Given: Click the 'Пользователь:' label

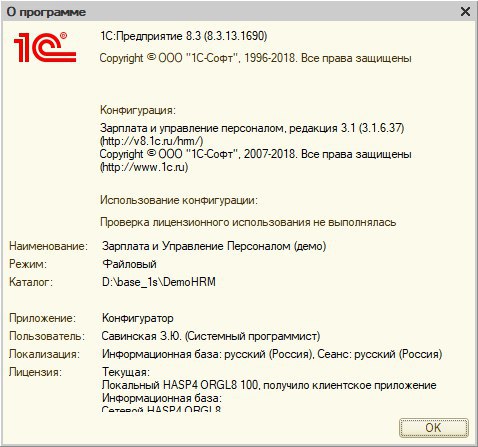Looking at the screenshot, I should click(x=47, y=336).
